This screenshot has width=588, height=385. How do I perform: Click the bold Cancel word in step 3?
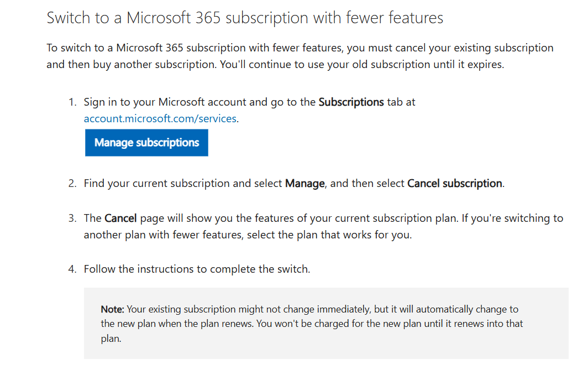pyautogui.click(x=120, y=218)
